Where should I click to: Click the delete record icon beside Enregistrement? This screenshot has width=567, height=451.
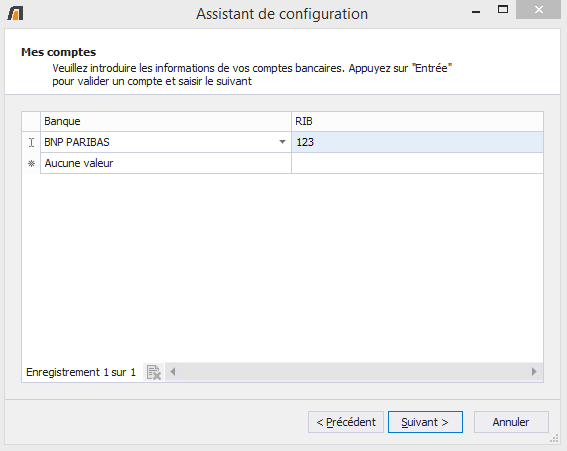click(x=154, y=372)
